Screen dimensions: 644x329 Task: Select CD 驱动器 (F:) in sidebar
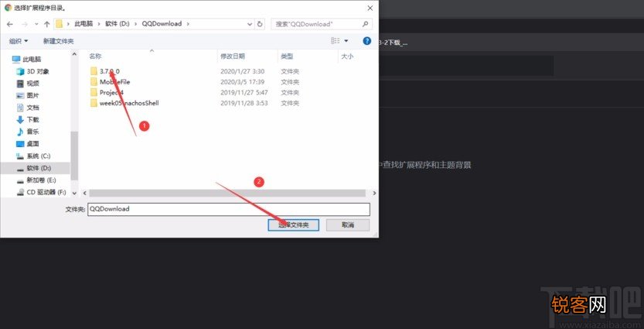coord(46,192)
